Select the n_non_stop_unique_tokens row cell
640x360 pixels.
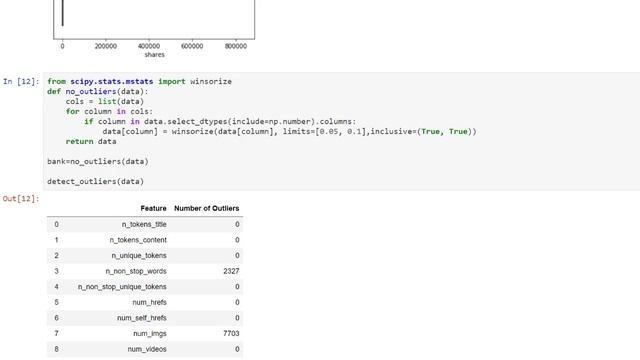[x=122, y=287]
